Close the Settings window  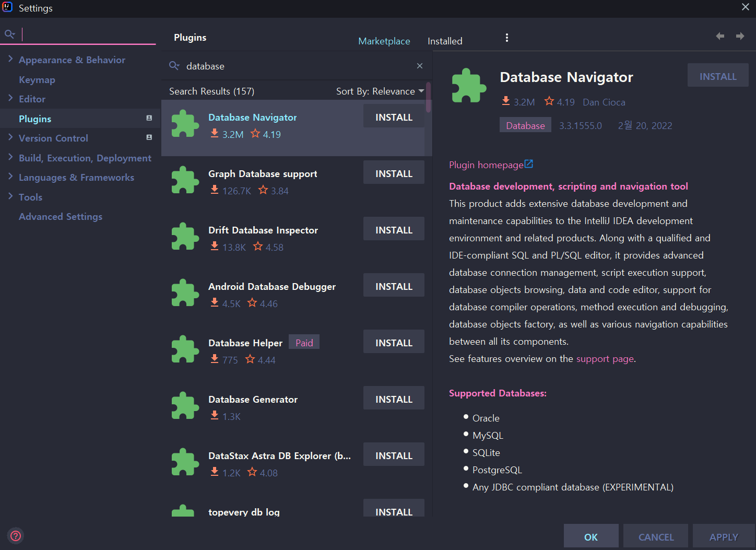[x=745, y=7]
